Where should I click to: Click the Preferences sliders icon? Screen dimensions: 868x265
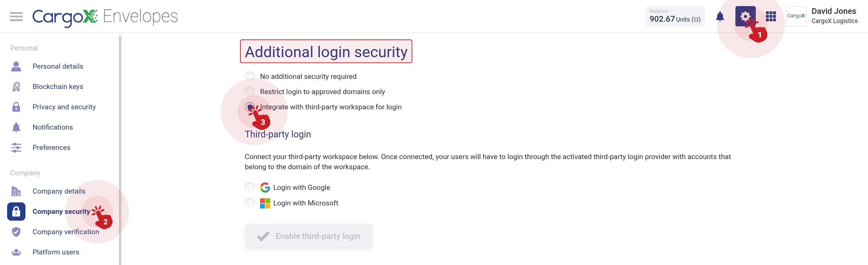(x=16, y=148)
